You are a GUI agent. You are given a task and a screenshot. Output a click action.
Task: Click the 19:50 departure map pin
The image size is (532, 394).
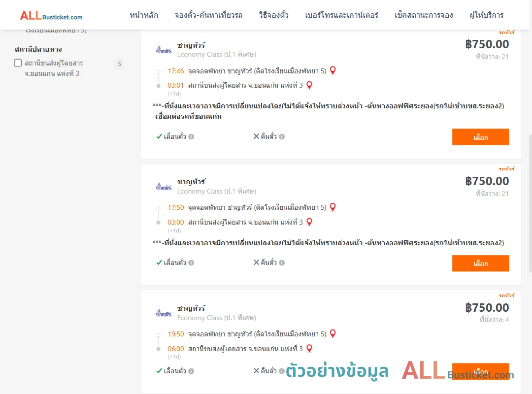pyautogui.click(x=333, y=333)
